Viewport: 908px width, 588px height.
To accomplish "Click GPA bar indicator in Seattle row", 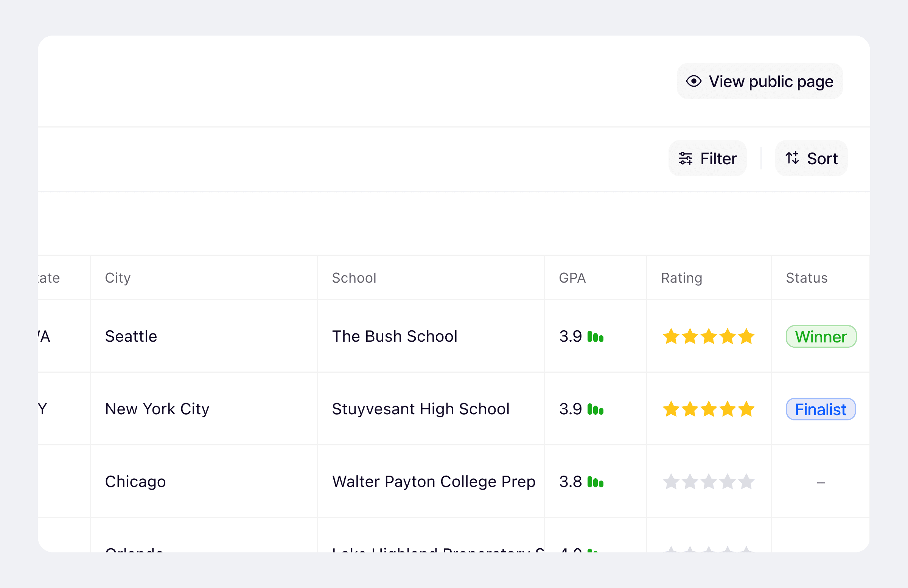I will [595, 336].
